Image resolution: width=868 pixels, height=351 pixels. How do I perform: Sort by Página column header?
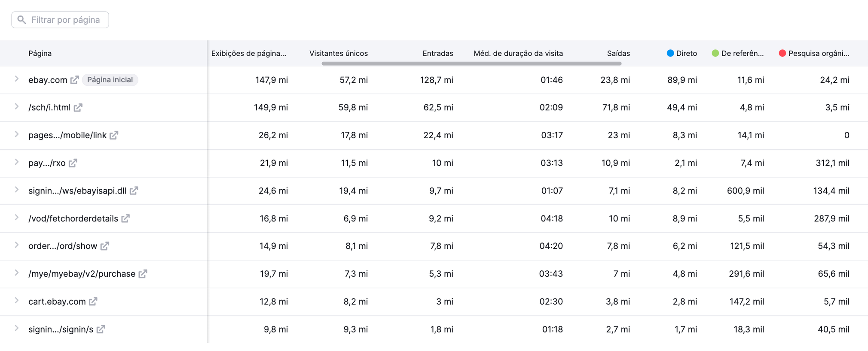(x=40, y=53)
